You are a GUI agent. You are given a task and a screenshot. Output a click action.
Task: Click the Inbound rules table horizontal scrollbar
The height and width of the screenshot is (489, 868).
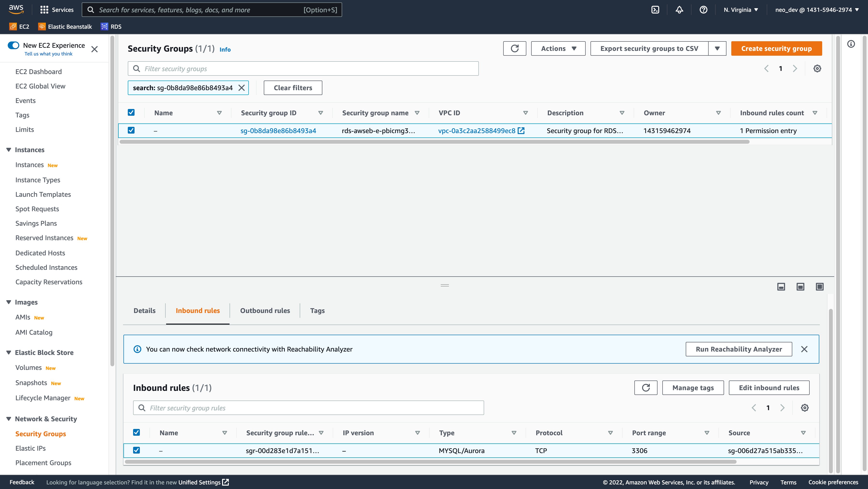pos(431,462)
